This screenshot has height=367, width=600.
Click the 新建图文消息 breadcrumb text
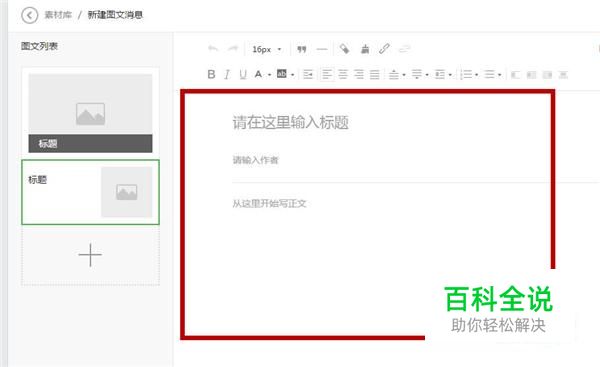pos(115,15)
